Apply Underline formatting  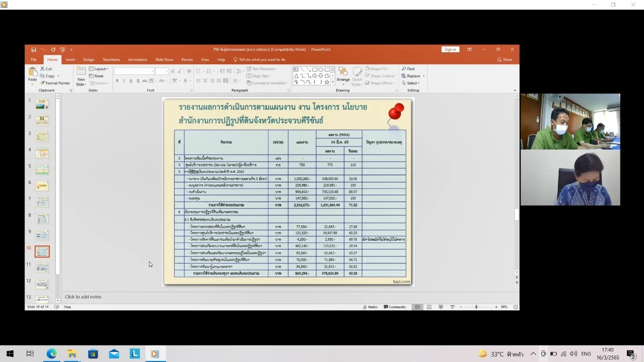(131, 80)
